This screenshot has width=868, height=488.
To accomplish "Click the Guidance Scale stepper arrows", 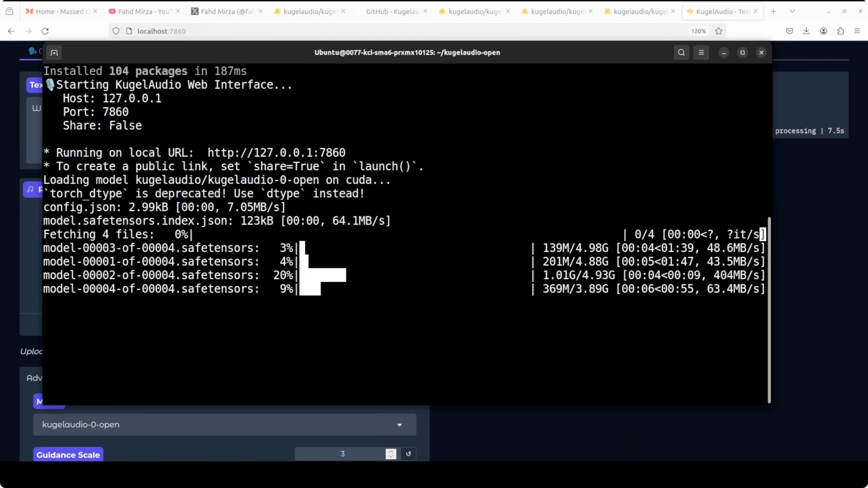I will [x=391, y=454].
